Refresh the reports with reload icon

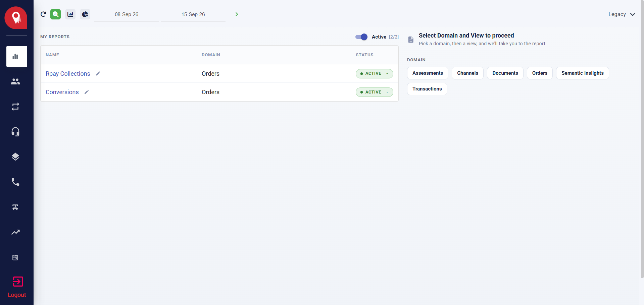coord(43,14)
